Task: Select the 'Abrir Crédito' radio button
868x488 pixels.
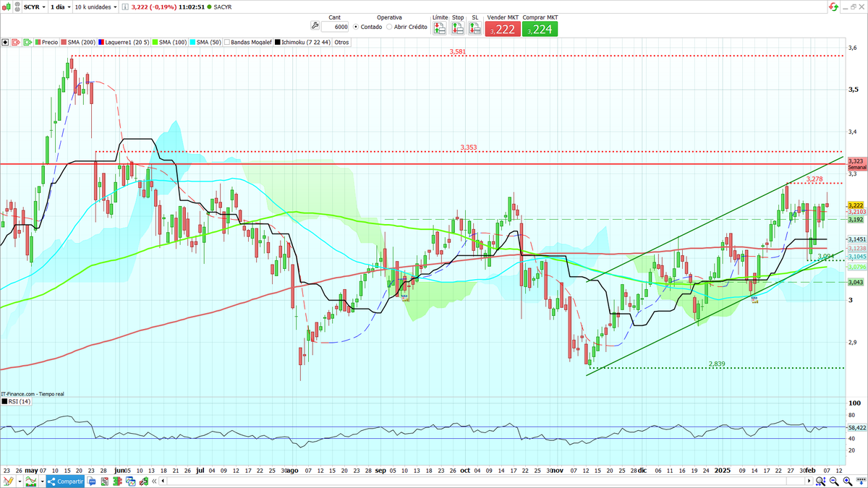Action: [x=389, y=27]
